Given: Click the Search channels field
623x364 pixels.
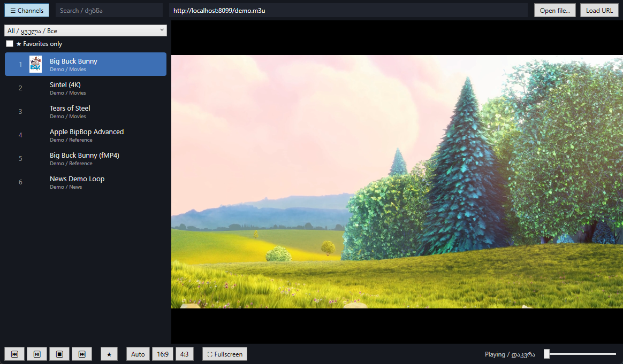Looking at the screenshot, I should coord(109,10).
